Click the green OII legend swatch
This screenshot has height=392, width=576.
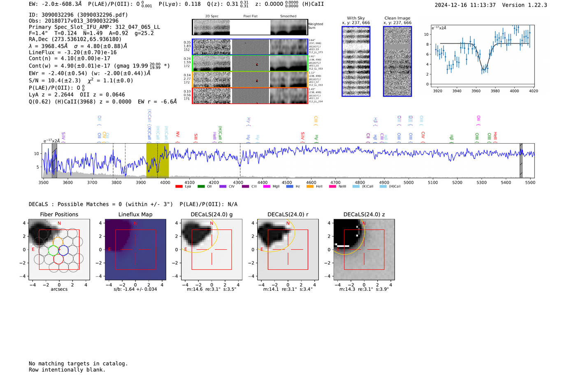(x=201, y=186)
